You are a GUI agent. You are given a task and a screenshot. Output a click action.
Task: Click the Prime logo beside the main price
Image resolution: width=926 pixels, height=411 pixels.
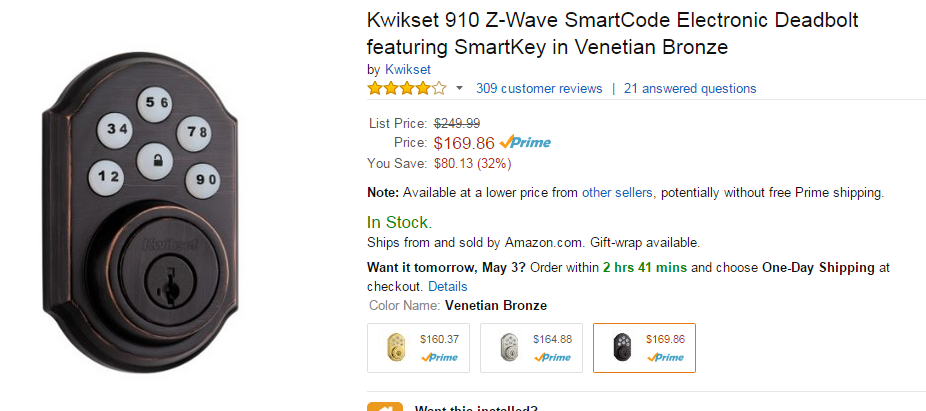click(x=525, y=142)
